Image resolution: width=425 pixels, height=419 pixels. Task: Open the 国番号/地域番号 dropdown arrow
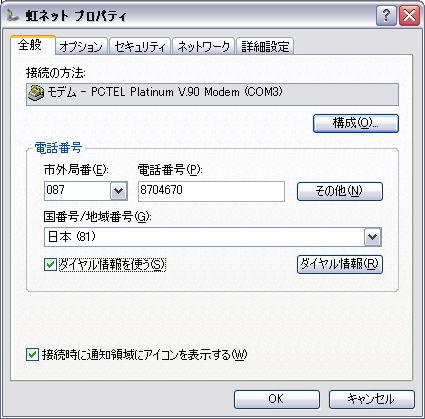coord(373,237)
